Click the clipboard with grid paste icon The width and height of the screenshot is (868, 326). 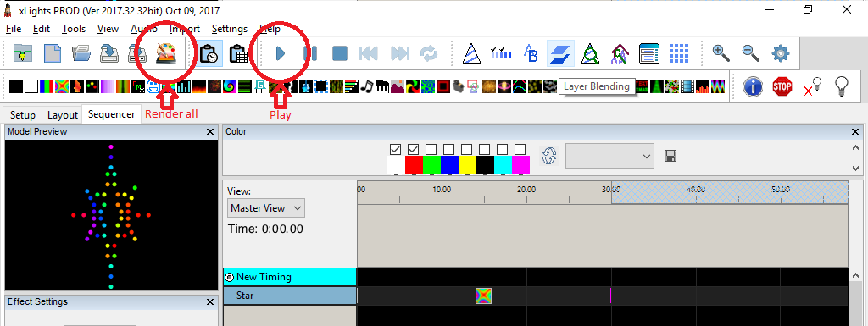click(238, 53)
